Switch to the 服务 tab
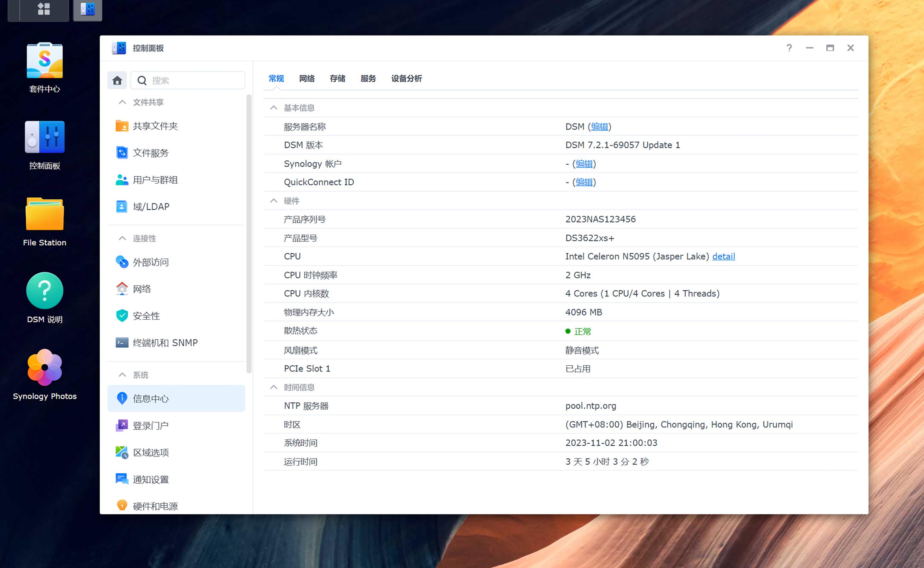 click(x=368, y=79)
